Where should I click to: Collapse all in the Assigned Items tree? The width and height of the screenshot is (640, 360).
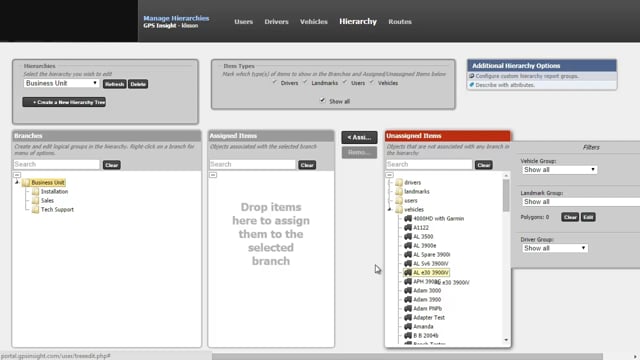point(213,175)
